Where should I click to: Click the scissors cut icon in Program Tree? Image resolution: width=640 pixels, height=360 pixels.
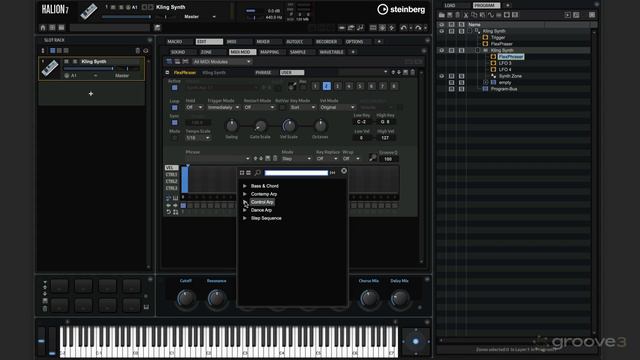click(466, 15)
